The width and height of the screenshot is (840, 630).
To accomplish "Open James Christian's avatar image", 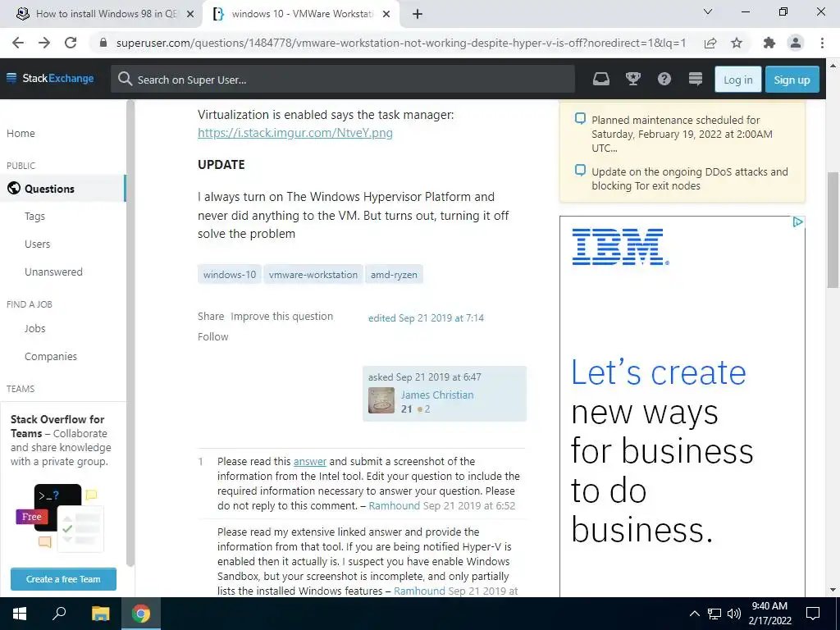I will coord(381,400).
